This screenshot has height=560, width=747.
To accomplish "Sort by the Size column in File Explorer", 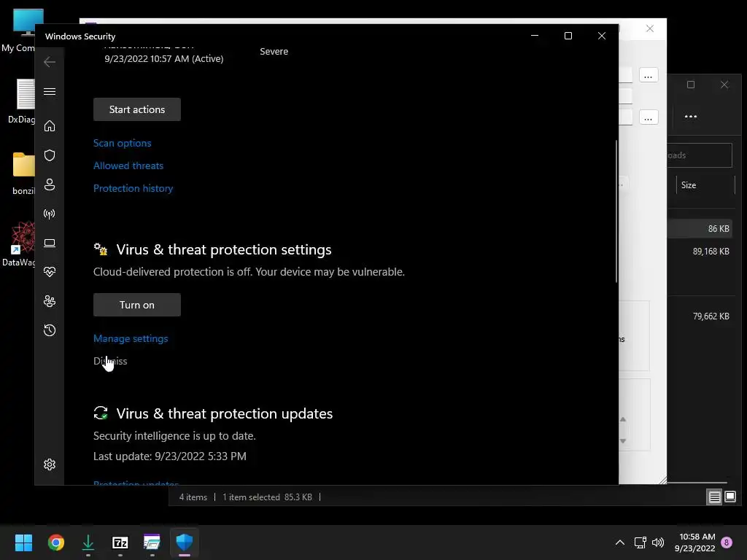I will click(705, 185).
